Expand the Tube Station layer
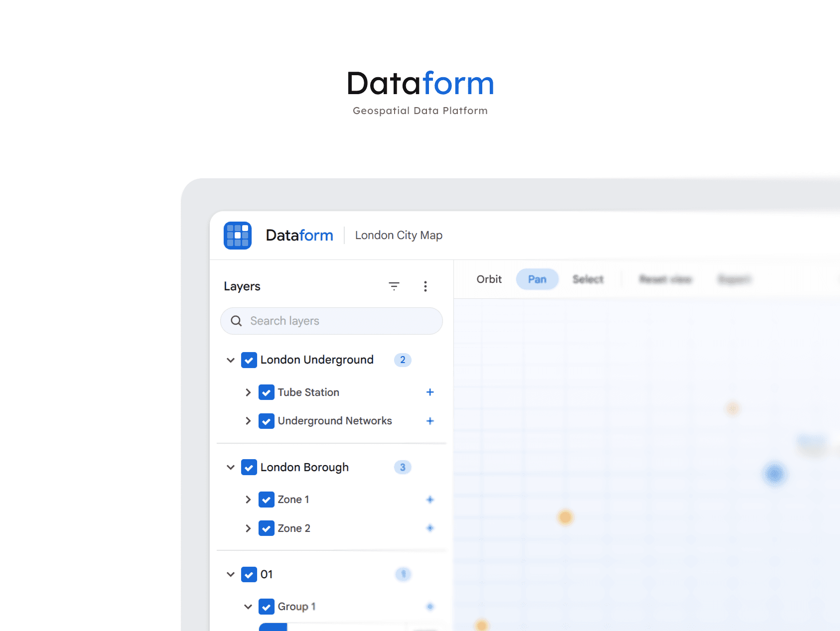This screenshot has height=631, width=840. (248, 392)
